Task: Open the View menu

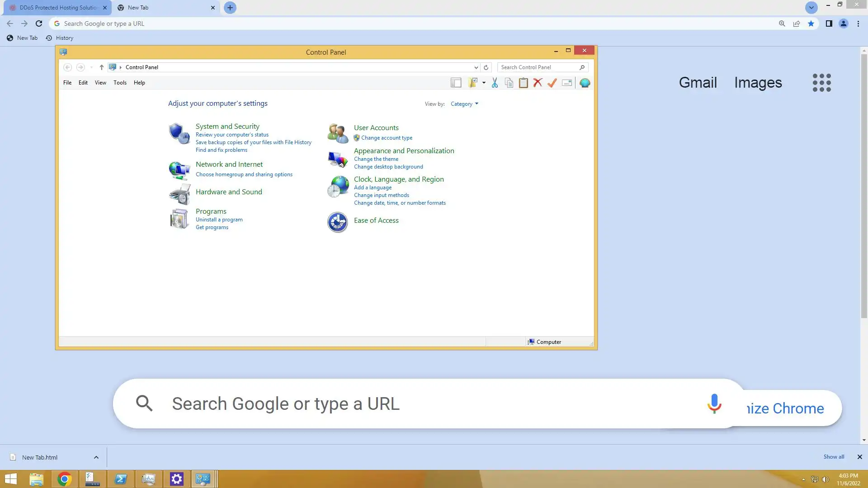Action: pyautogui.click(x=100, y=83)
